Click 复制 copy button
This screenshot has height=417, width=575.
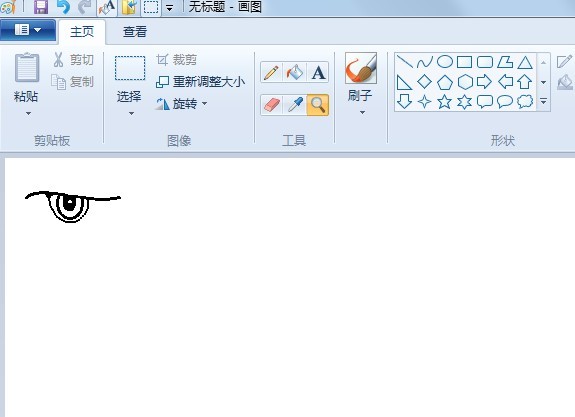coord(72,82)
